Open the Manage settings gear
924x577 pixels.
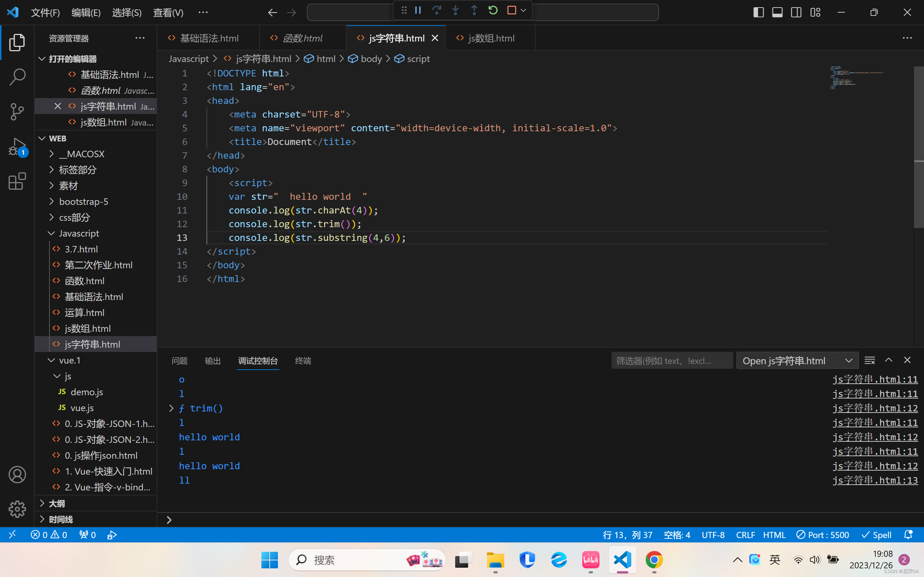pos(17,509)
